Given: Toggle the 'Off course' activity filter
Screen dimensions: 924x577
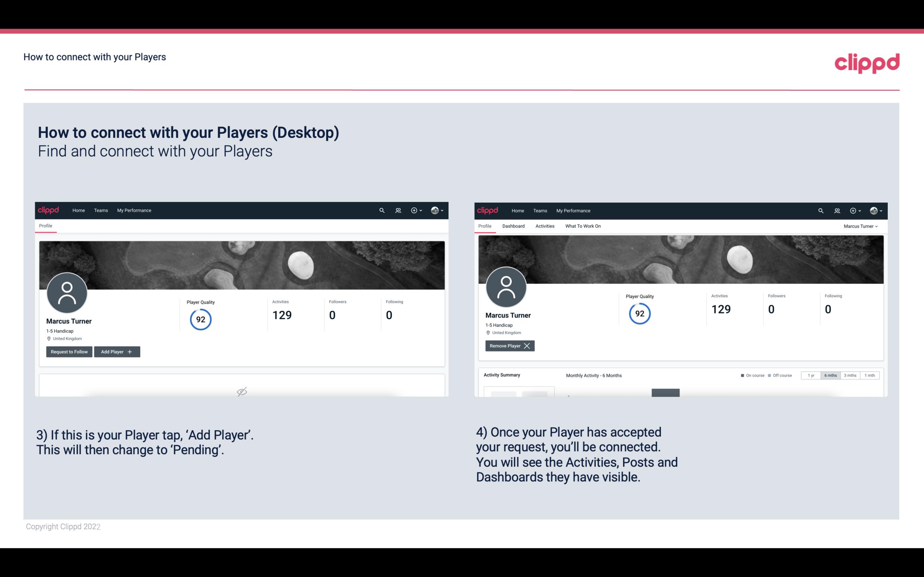Looking at the screenshot, I should [x=781, y=374].
